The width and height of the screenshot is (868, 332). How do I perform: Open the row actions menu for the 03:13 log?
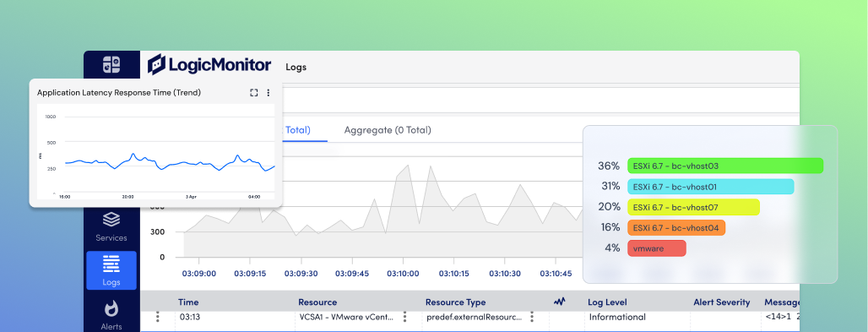click(158, 317)
